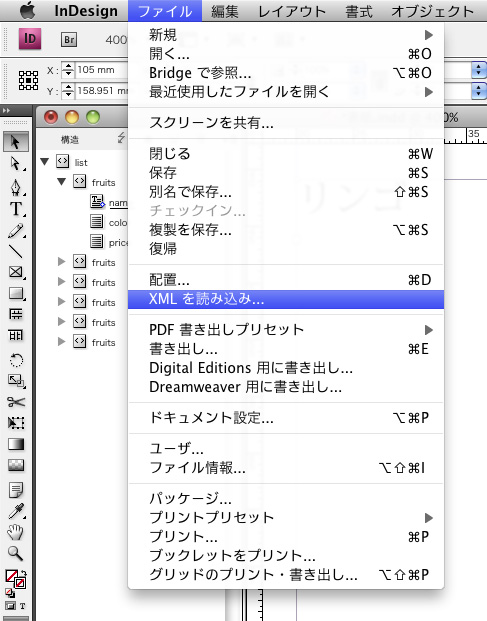
Task: Select the Rotate tool
Action: pos(15,360)
